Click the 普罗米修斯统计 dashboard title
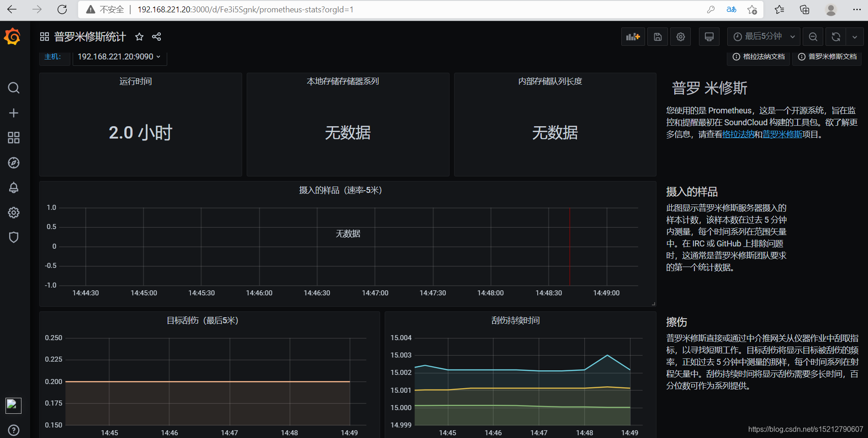 (90, 37)
